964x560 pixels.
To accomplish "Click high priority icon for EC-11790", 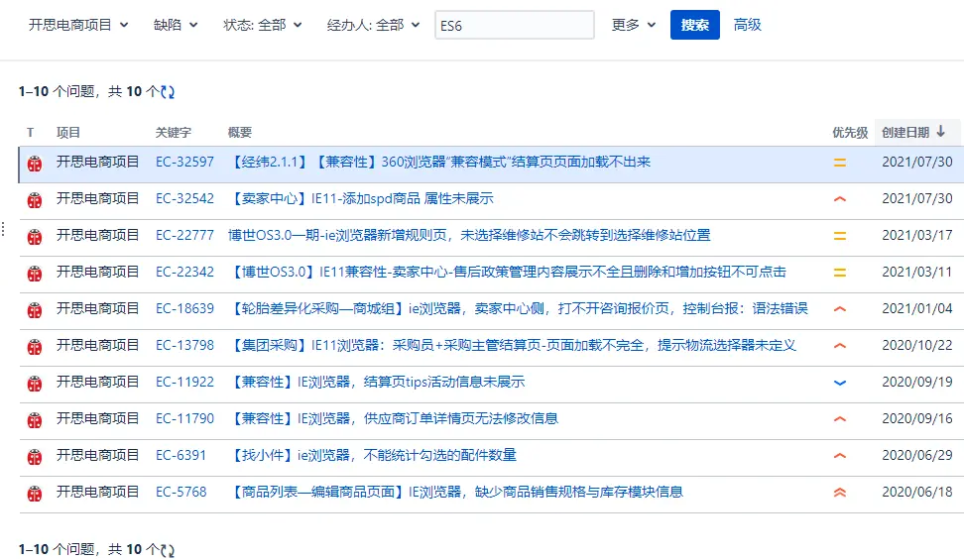I will click(x=840, y=419).
